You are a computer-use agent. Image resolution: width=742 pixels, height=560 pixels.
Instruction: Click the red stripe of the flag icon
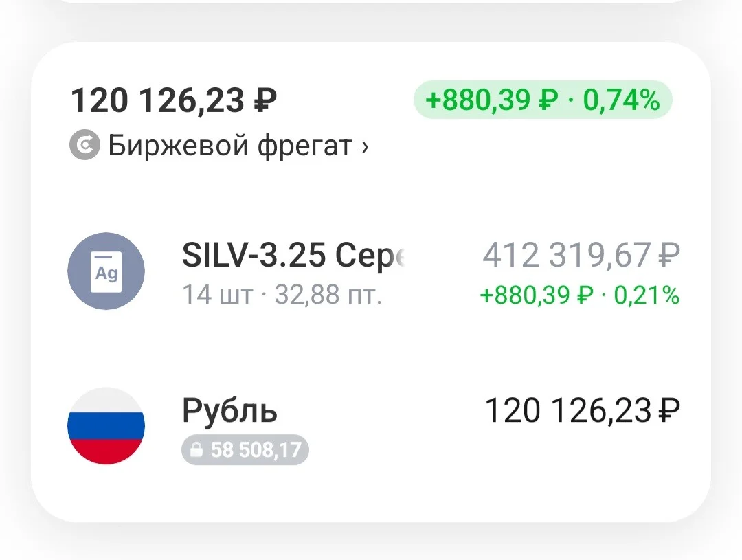(106, 451)
